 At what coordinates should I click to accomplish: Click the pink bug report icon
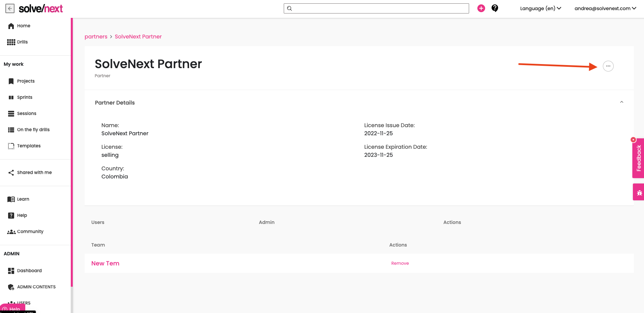[x=639, y=193]
